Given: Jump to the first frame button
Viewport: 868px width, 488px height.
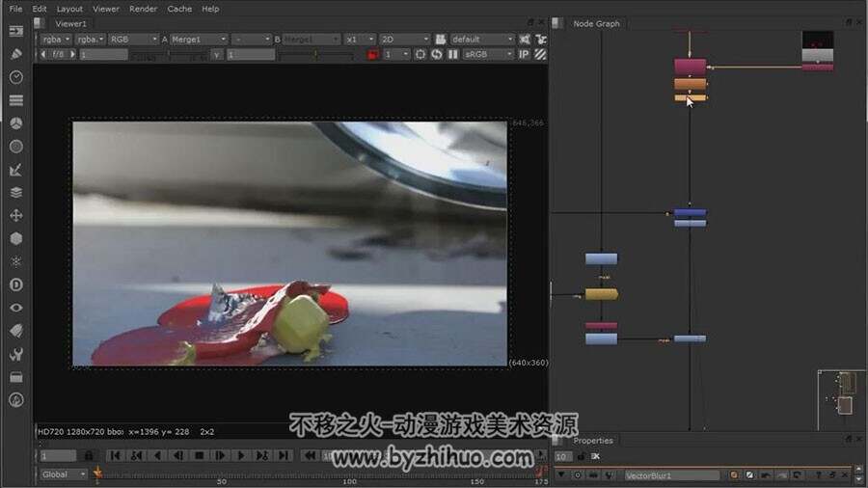Looking at the screenshot, I should point(115,455).
